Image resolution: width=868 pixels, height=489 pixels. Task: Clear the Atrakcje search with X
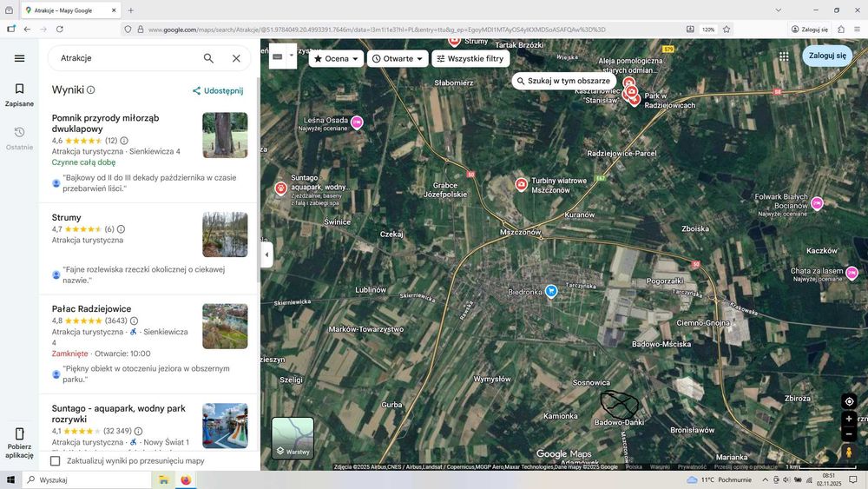(x=236, y=58)
